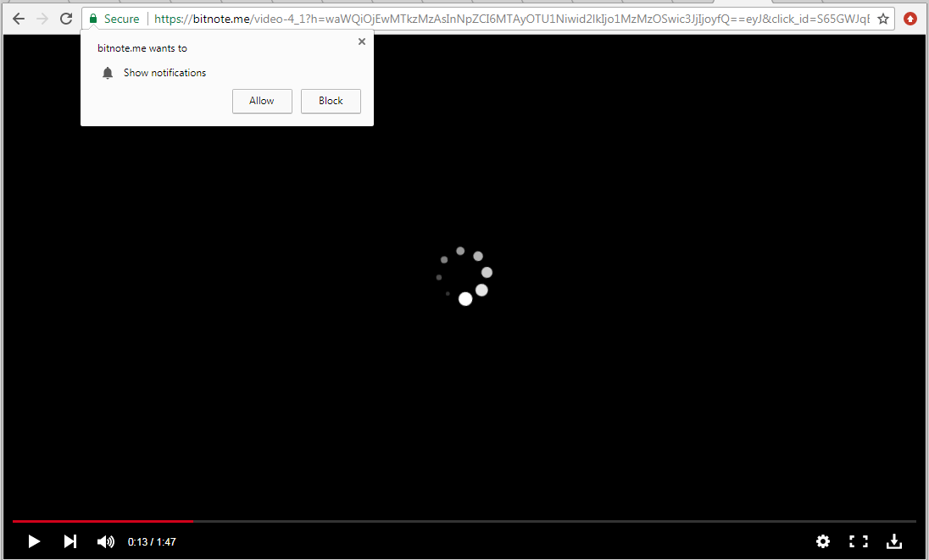This screenshot has height=560, width=929.
Task: Skip to the next video
Action: tap(70, 541)
